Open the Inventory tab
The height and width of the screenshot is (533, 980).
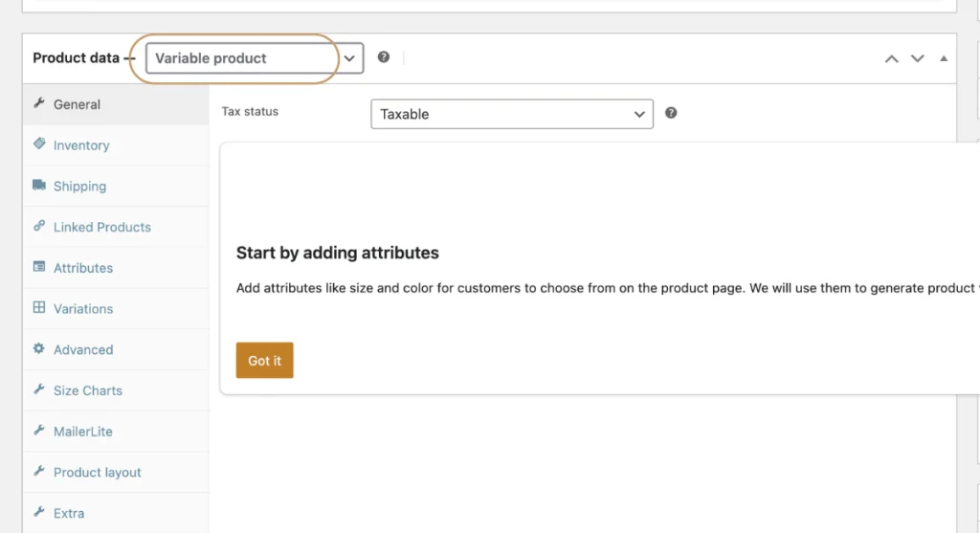tap(116, 144)
